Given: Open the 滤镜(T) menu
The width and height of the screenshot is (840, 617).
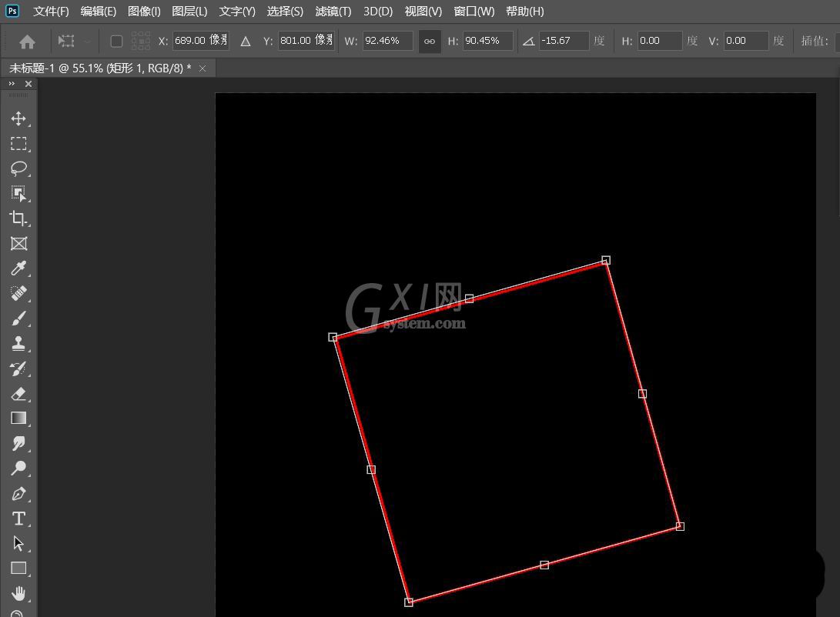Looking at the screenshot, I should click(x=333, y=12).
